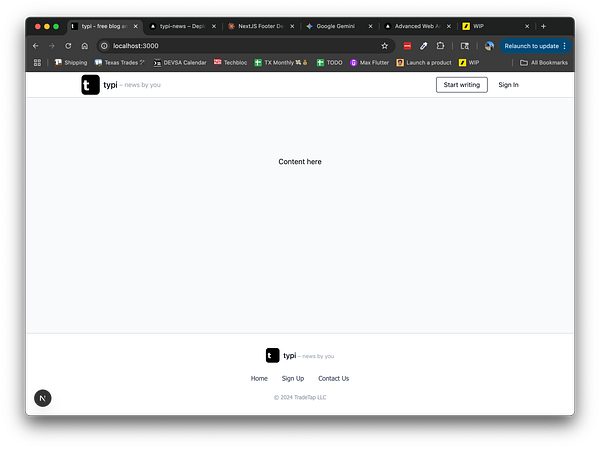Close the NextJS Footer tab

pos(292,26)
